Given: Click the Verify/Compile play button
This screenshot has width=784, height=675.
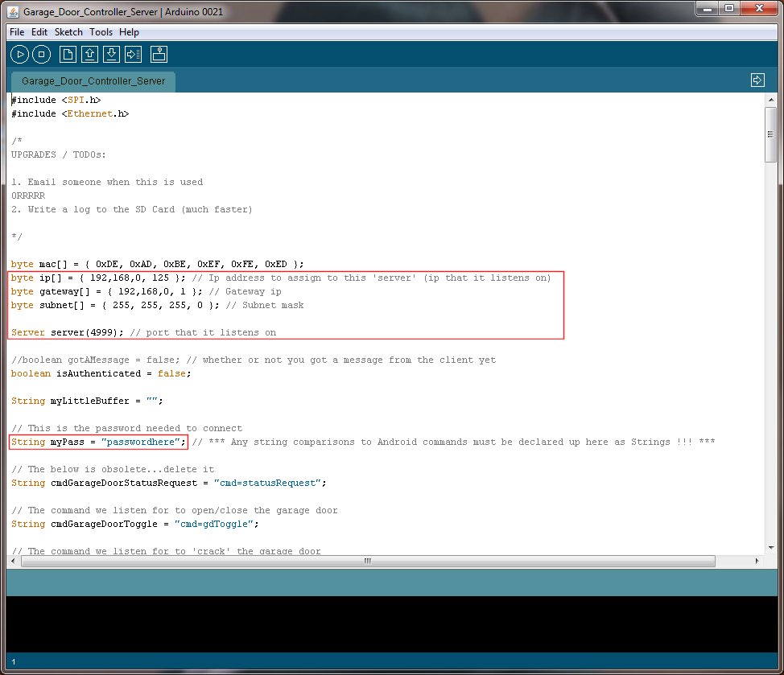Looking at the screenshot, I should pyautogui.click(x=20, y=54).
